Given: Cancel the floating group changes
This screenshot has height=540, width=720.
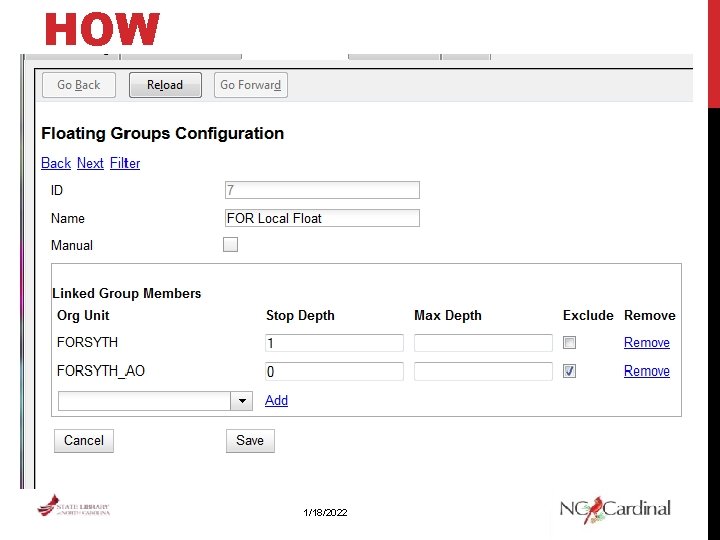Looking at the screenshot, I should (84, 441).
